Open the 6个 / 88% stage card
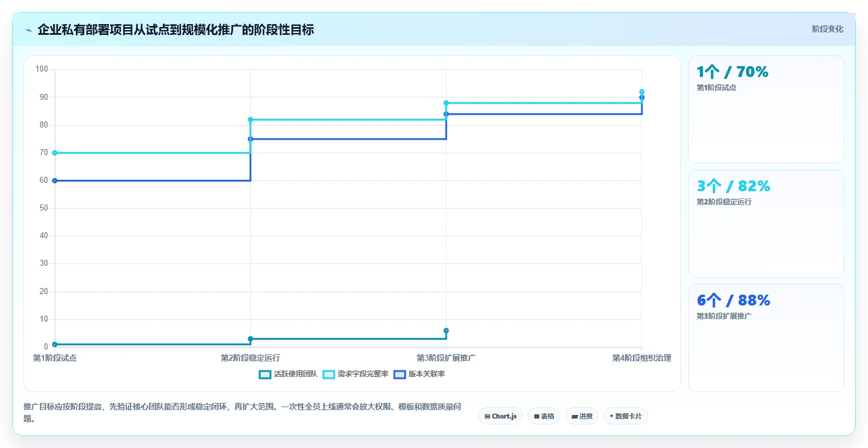This screenshot has width=868, height=448. click(x=766, y=338)
